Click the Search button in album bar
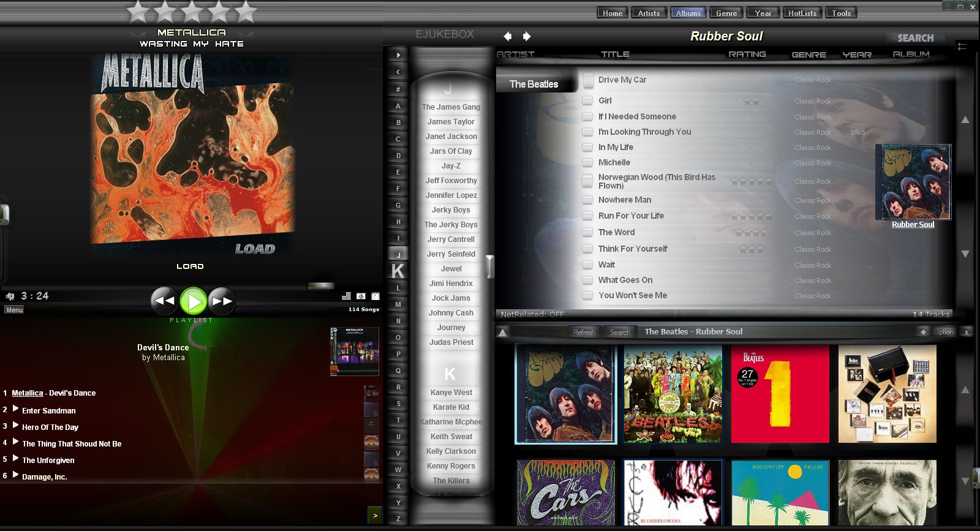This screenshot has height=531, width=980. coord(620,332)
